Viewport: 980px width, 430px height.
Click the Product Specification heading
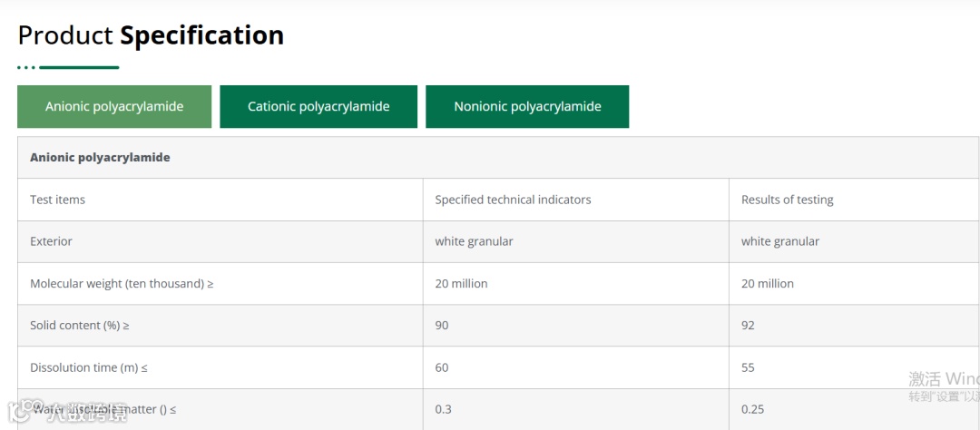[x=151, y=35]
